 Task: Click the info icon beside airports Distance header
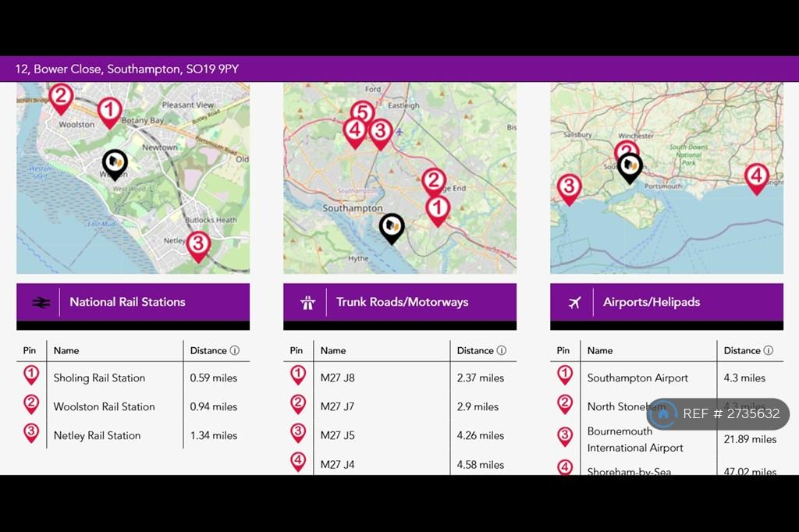pos(769,350)
